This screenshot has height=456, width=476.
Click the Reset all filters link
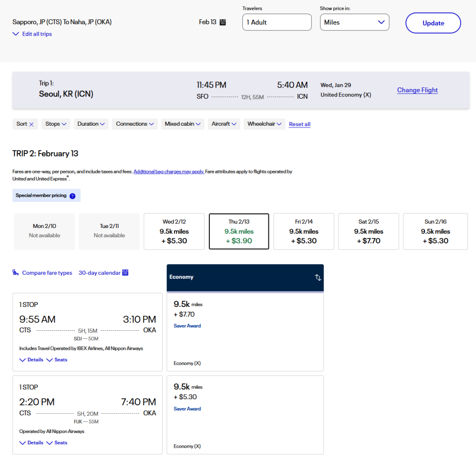300,124
